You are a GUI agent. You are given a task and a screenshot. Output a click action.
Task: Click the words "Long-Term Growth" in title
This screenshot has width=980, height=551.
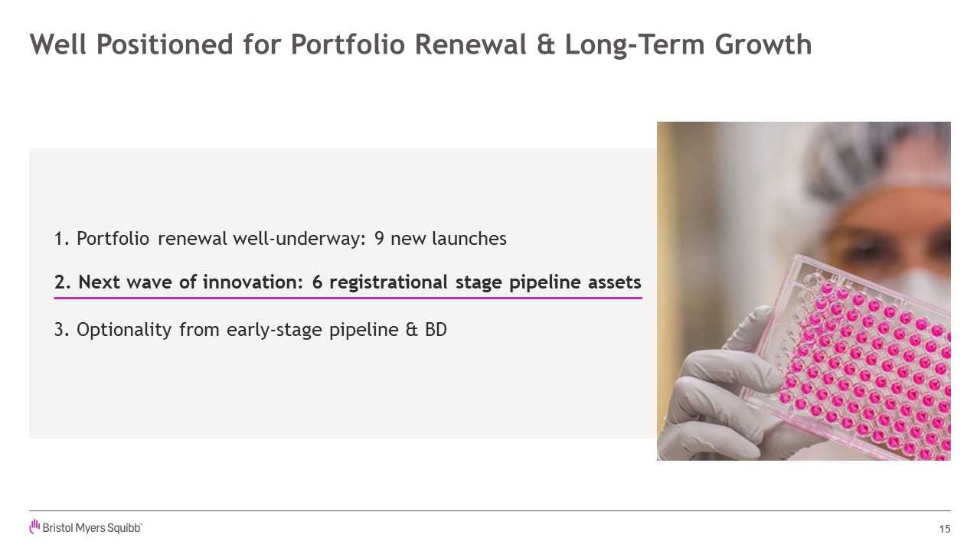(x=688, y=44)
